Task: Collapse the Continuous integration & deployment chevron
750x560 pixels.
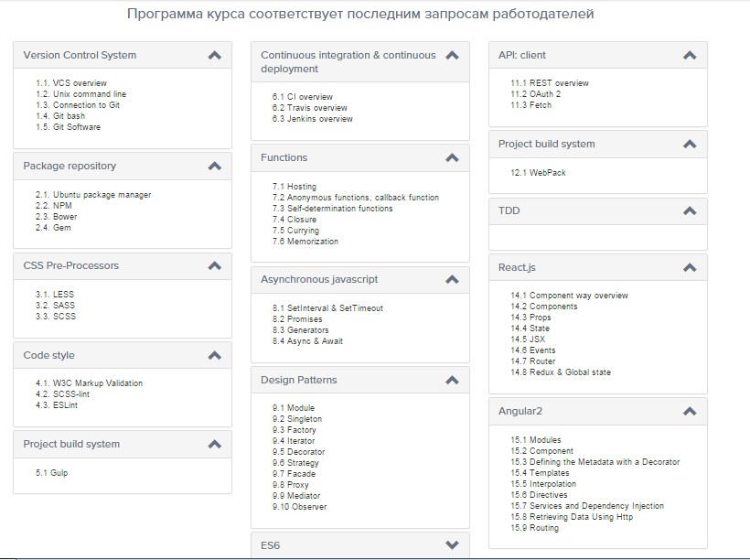Action: pos(452,55)
